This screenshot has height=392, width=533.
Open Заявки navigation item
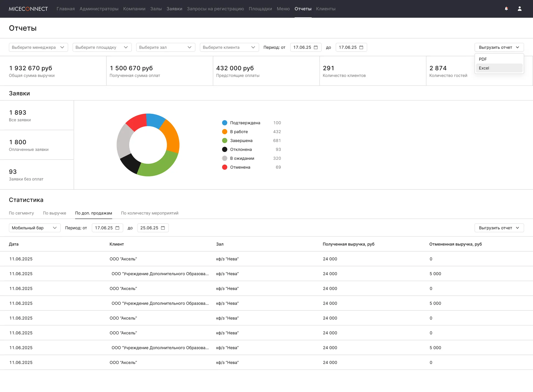coord(174,9)
